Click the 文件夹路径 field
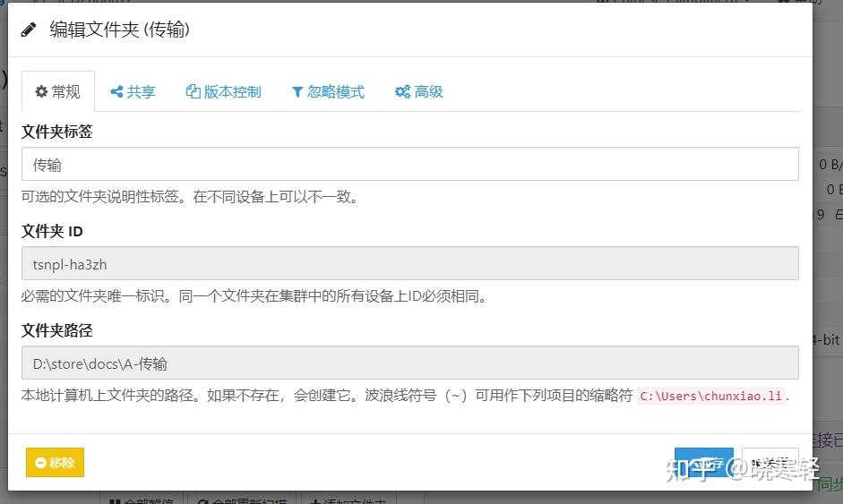Viewport: 843px width, 504px height. 409,363
